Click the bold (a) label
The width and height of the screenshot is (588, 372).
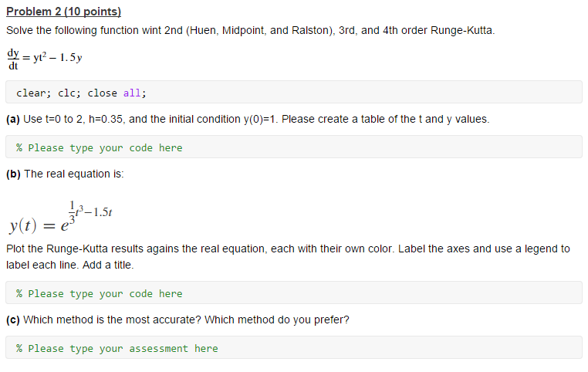13,120
